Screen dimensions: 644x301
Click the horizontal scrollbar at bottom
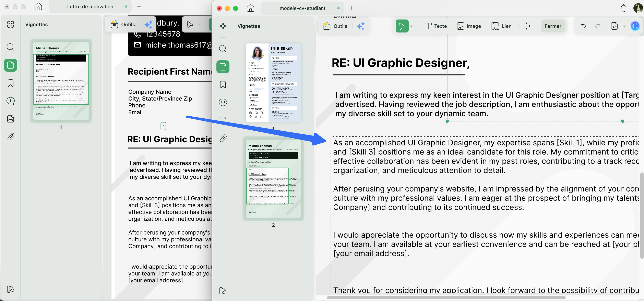[446, 298]
